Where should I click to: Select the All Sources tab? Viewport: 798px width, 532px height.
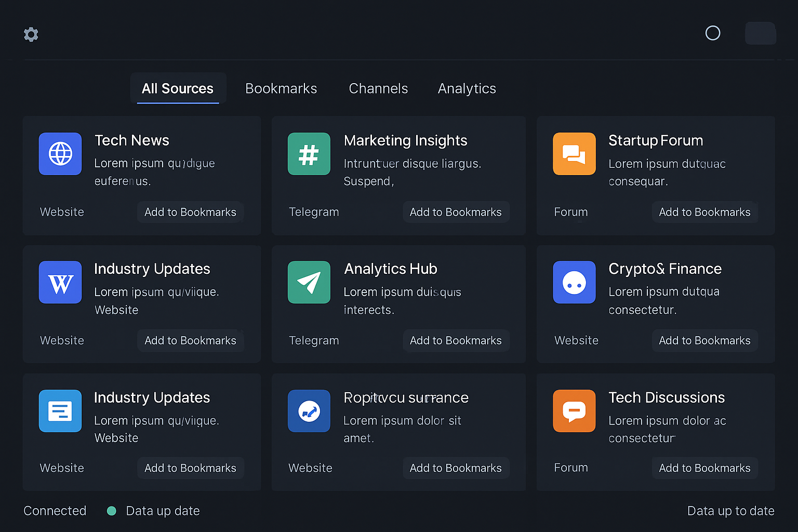click(x=178, y=88)
